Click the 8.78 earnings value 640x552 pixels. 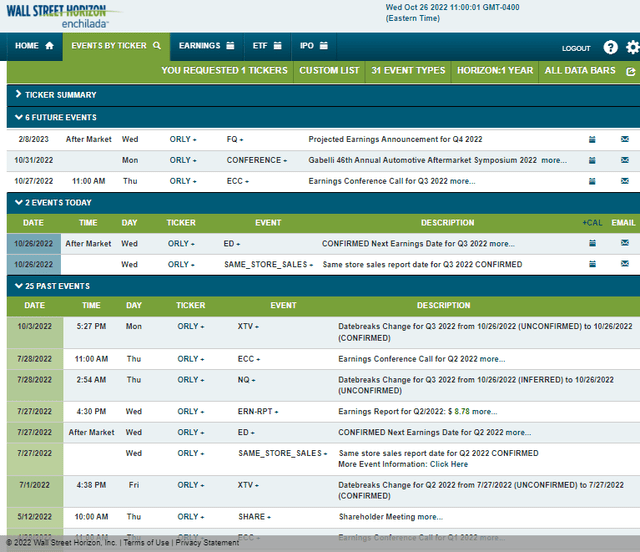[462, 412]
